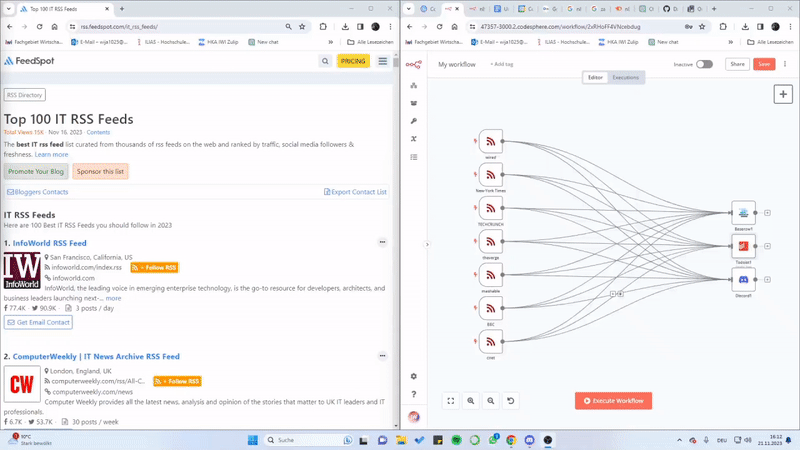Click the Save workflow button
This screenshot has width=800, height=450.
pyautogui.click(x=764, y=64)
